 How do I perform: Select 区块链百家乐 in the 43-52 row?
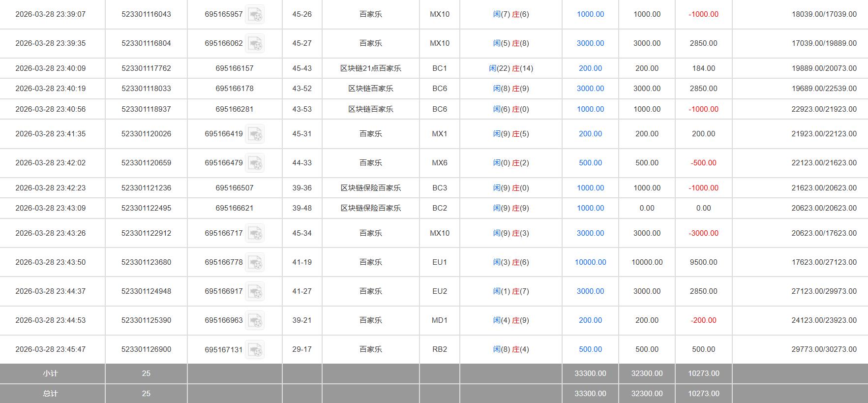tap(371, 89)
